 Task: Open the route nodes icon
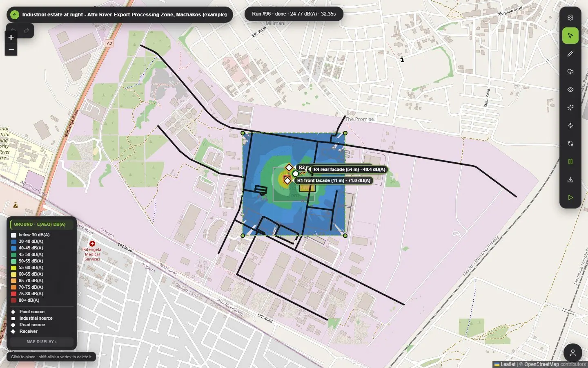tap(570, 144)
